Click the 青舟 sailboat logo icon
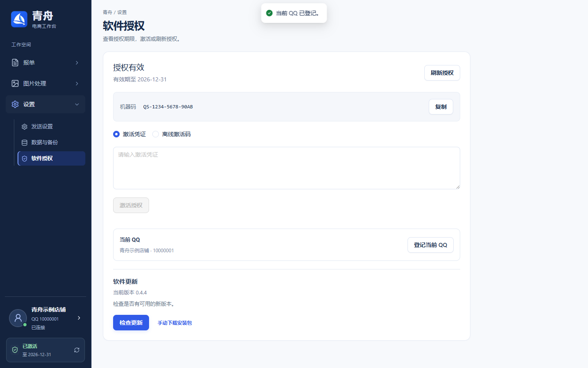 (19, 19)
